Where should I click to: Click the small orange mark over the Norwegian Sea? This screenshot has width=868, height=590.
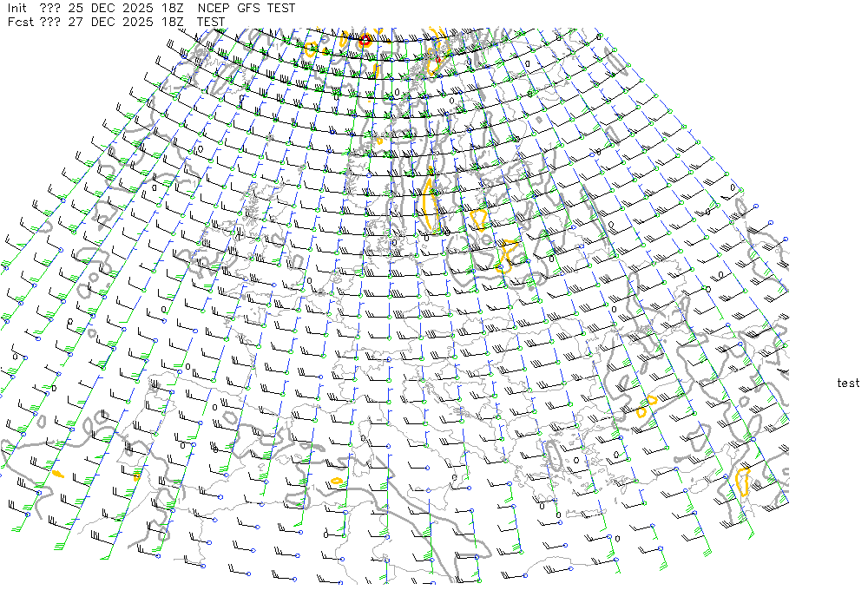378,140
